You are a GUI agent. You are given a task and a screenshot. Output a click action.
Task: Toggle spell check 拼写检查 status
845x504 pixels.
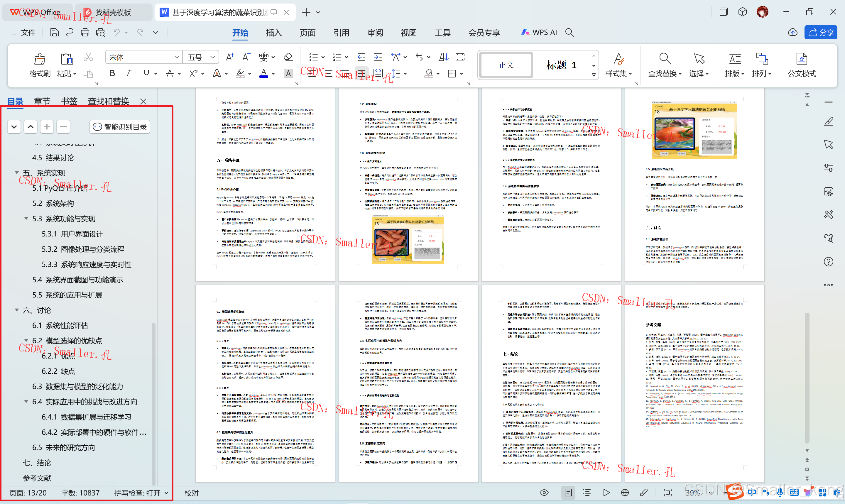click(x=141, y=493)
